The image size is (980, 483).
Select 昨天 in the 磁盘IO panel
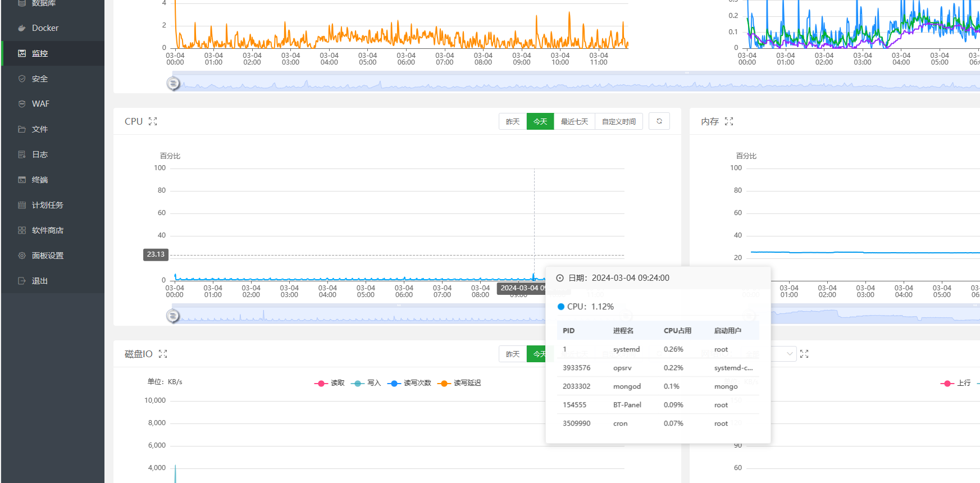tap(513, 354)
